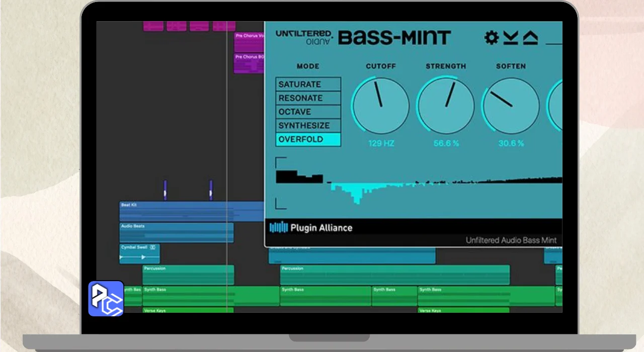Click the loop icon on Cymbal Swell region
This screenshot has width=644, height=352.
point(152,247)
